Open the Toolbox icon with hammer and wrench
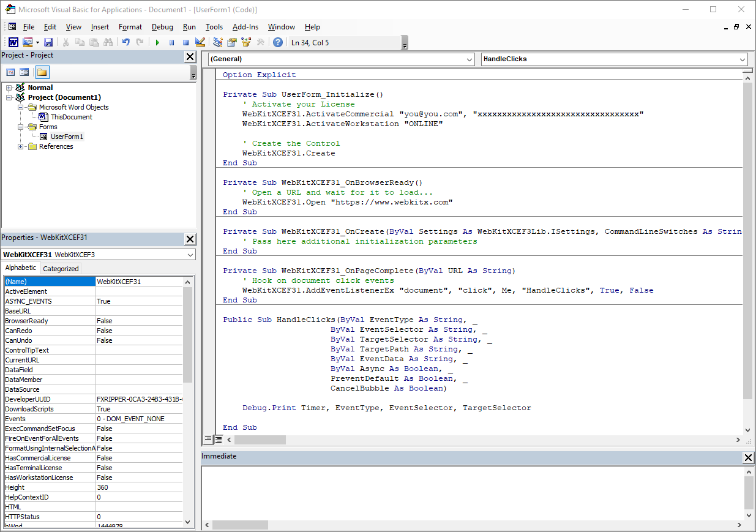The width and height of the screenshot is (756, 532). pos(260,42)
